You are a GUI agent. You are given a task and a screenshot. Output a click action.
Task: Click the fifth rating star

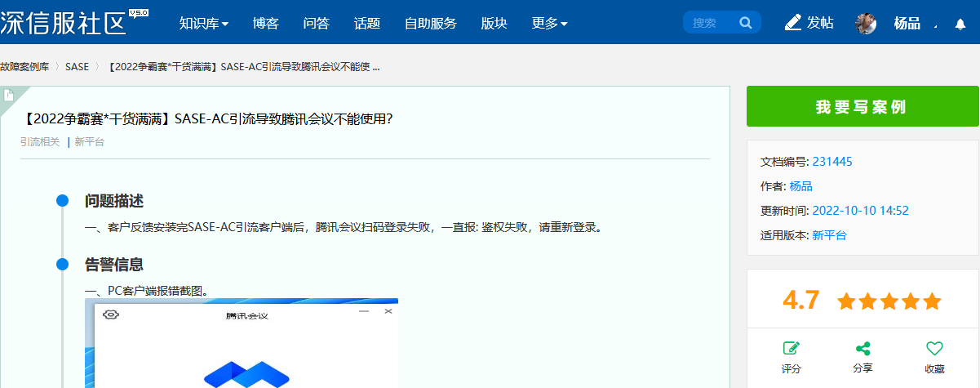(932, 301)
